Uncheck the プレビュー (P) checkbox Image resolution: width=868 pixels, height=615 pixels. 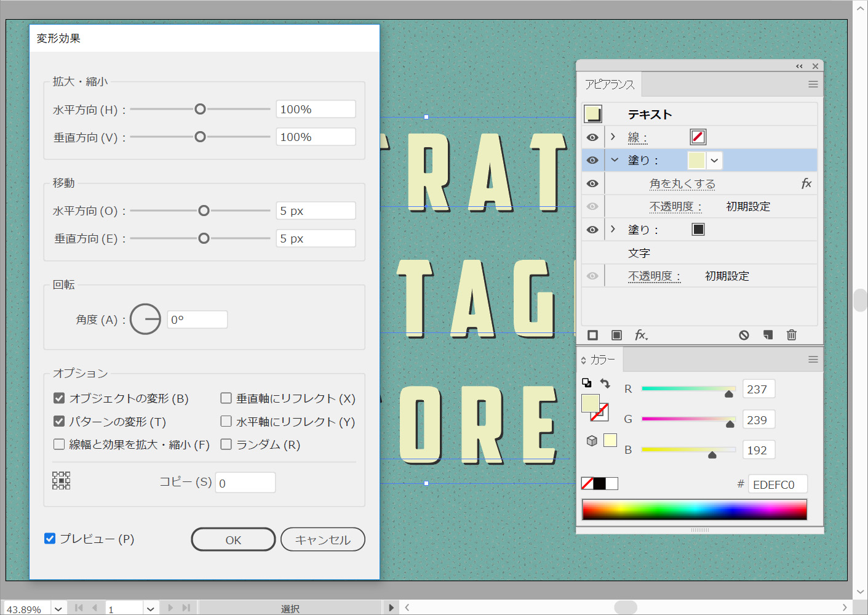coord(50,539)
